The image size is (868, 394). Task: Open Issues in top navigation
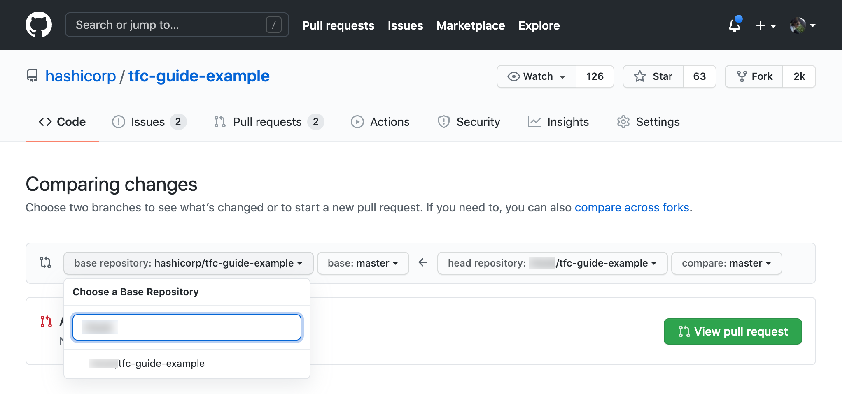[x=405, y=25]
